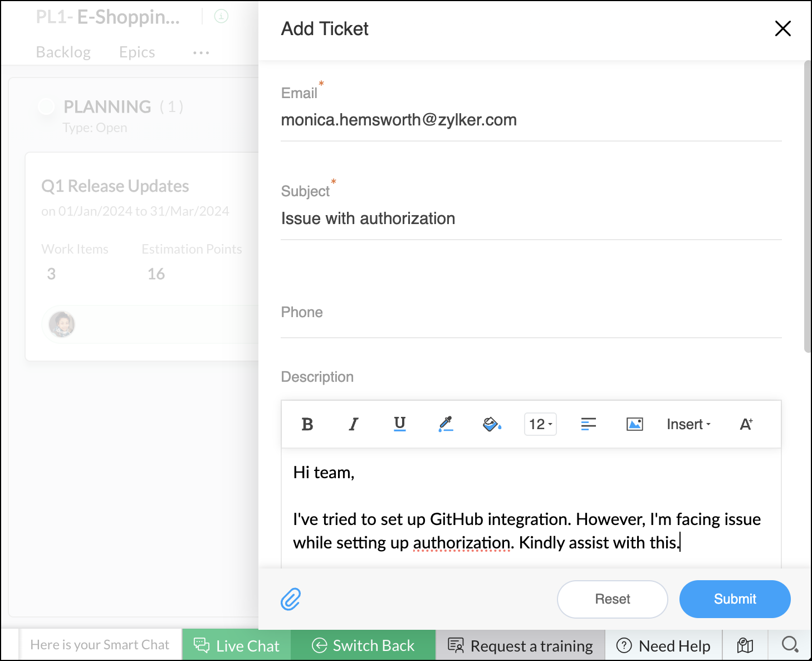Switch to the Epics tab
The image size is (812, 661).
click(x=137, y=52)
